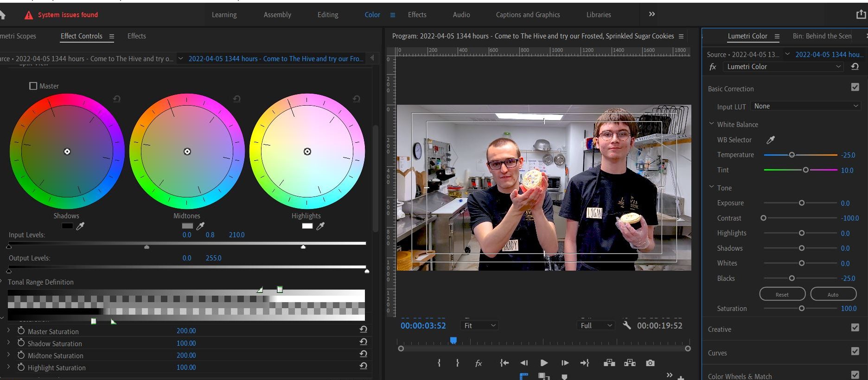Disable the Curves section checkbox

coord(855,351)
